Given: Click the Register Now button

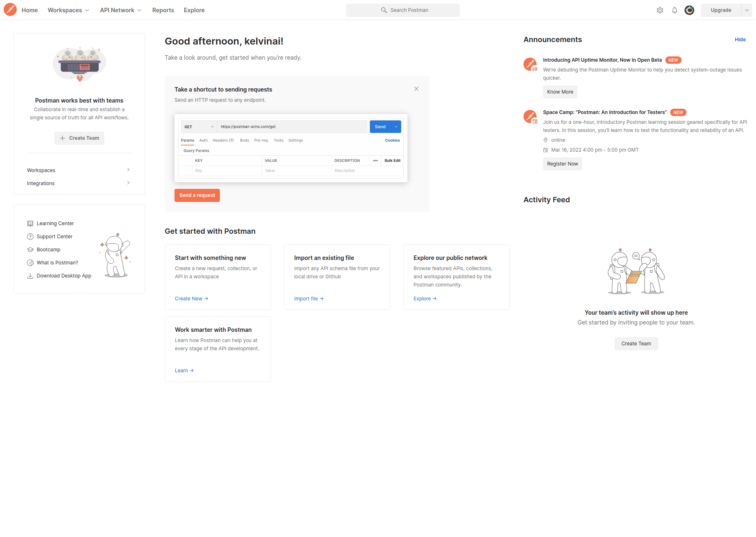Looking at the screenshot, I should click(562, 164).
